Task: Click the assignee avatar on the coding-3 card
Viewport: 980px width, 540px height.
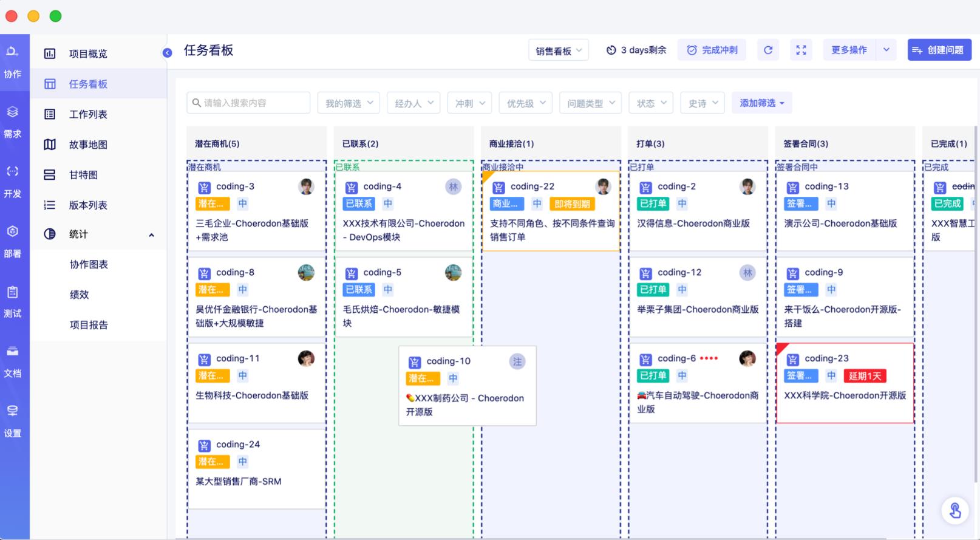Action: (306, 186)
